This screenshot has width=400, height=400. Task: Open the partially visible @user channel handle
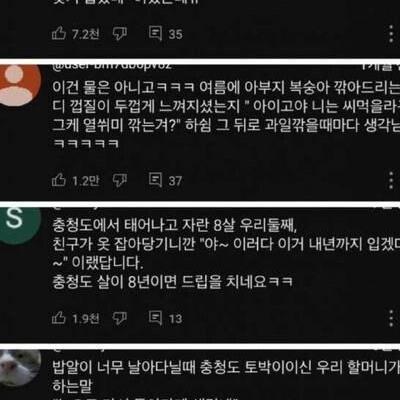[x=112, y=66]
